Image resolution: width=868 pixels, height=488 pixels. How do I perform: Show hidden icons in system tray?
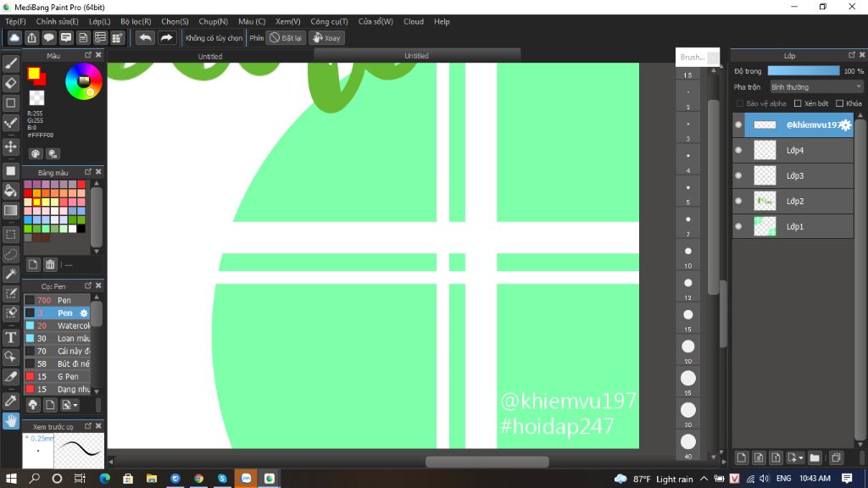[704, 479]
